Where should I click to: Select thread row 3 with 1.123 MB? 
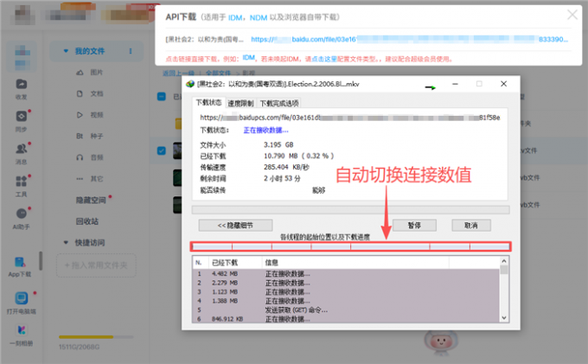click(346, 292)
